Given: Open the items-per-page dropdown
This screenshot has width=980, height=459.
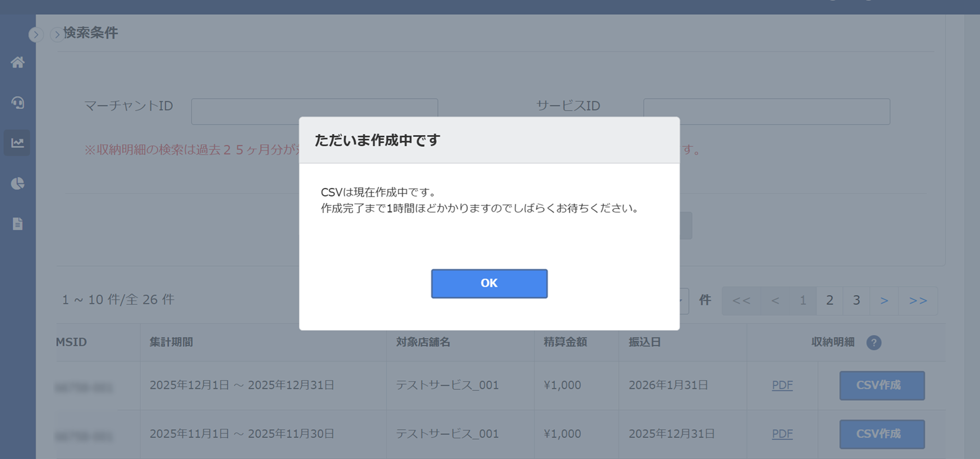Looking at the screenshot, I should coord(682,300).
